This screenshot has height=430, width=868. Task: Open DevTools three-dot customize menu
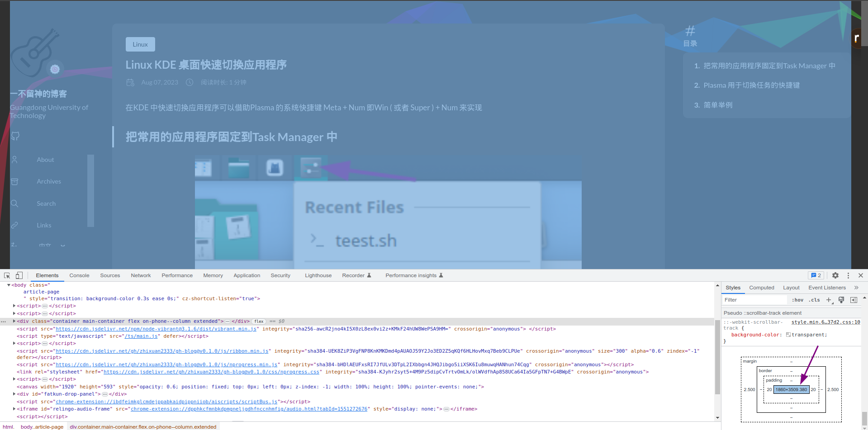[x=848, y=275]
